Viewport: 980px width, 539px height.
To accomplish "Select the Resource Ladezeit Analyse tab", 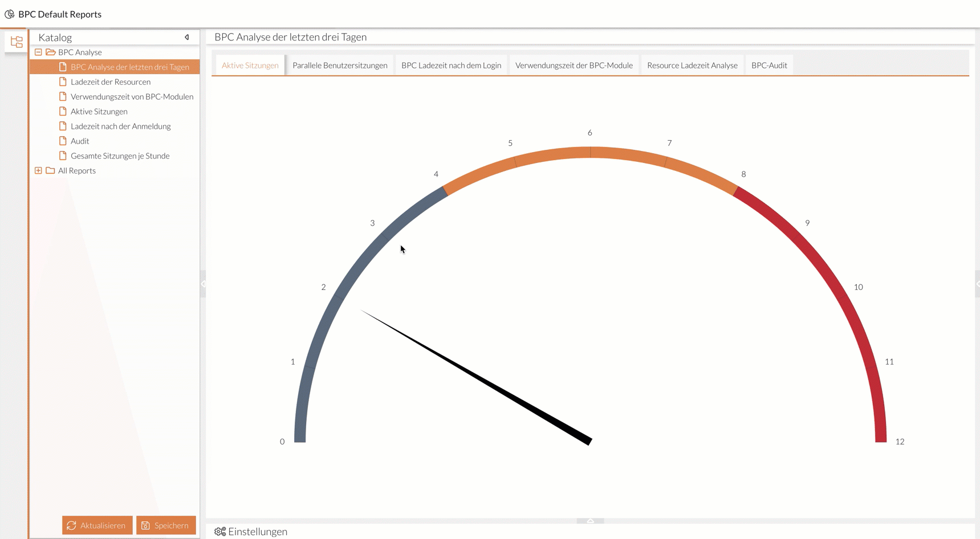I will pyautogui.click(x=692, y=66).
